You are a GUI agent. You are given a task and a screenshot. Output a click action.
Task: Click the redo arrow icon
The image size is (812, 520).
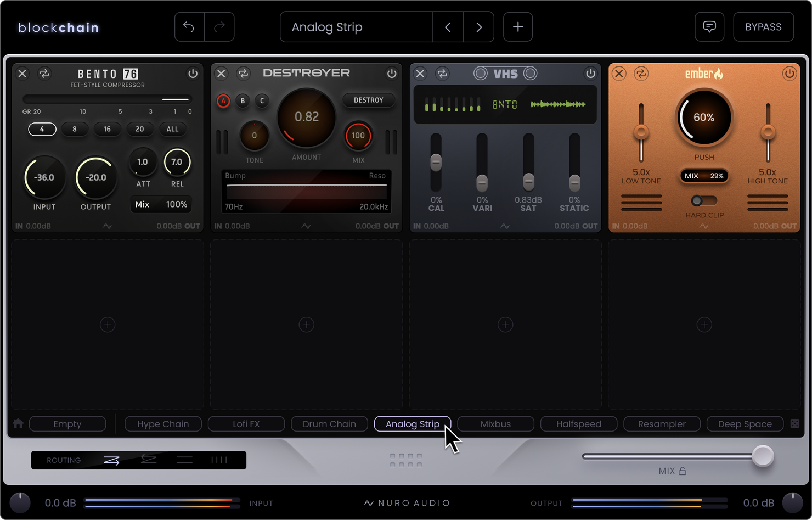pos(219,27)
